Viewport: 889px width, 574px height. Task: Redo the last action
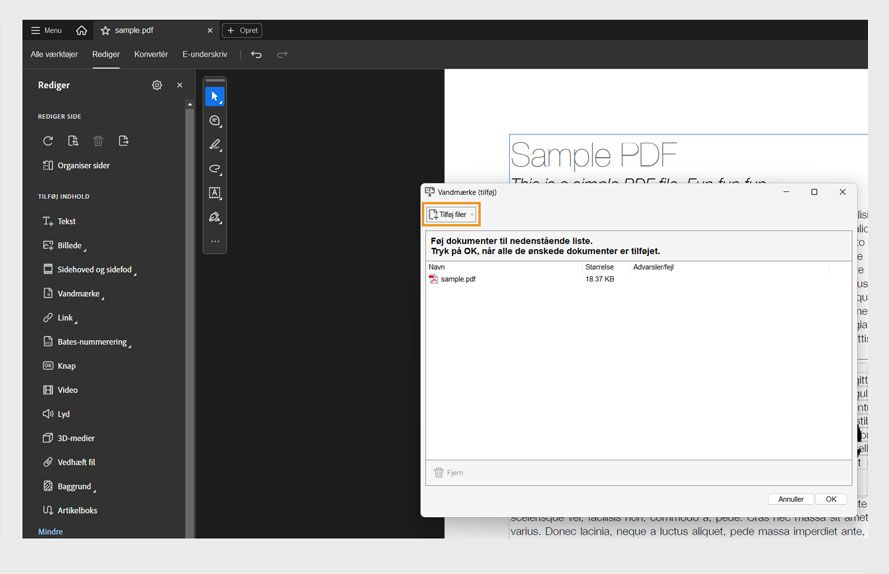point(282,54)
